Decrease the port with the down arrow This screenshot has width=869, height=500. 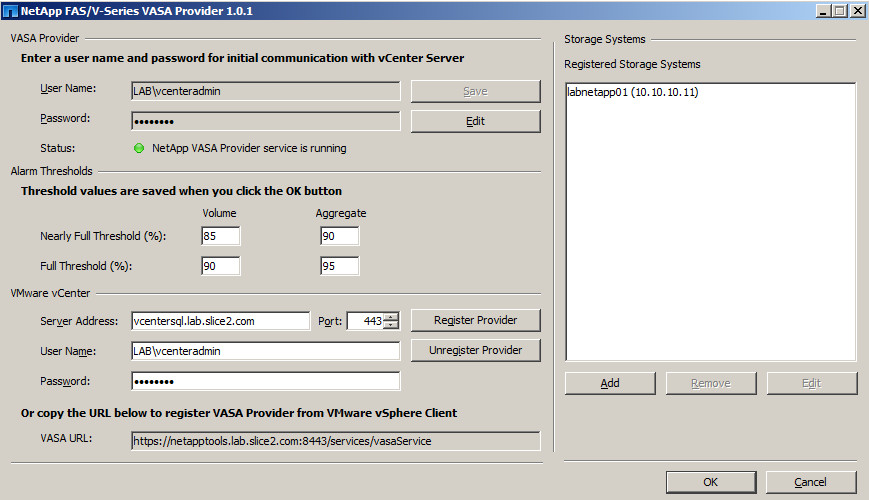pyautogui.click(x=391, y=324)
